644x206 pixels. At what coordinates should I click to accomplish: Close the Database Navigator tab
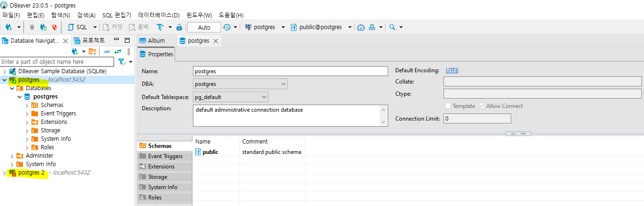coord(66,41)
